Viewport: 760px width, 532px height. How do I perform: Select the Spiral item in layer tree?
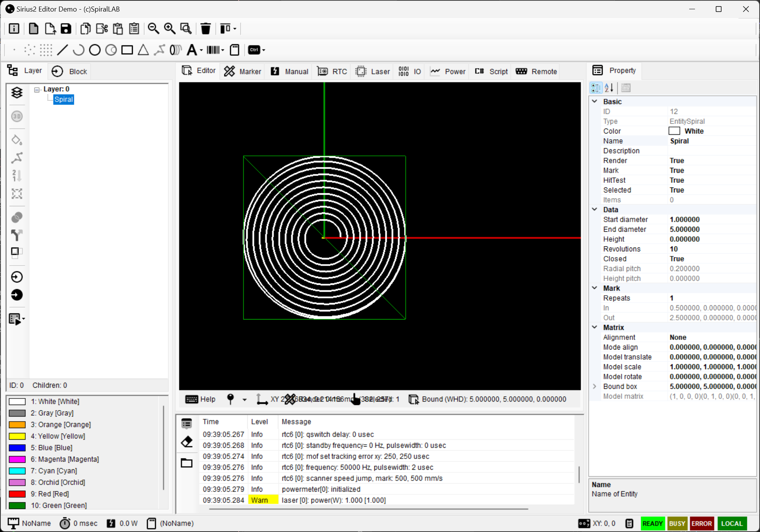point(63,99)
